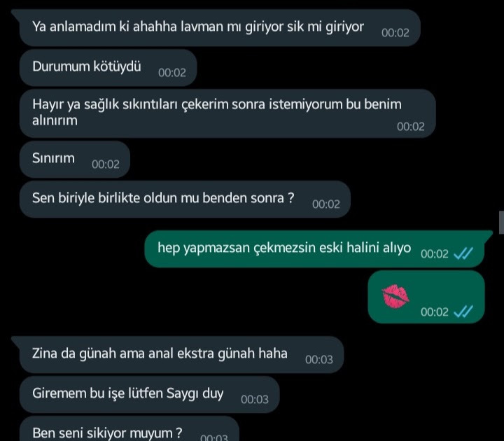Tap the 'Sen biriyle birlikte oldun mu' message

(185, 199)
